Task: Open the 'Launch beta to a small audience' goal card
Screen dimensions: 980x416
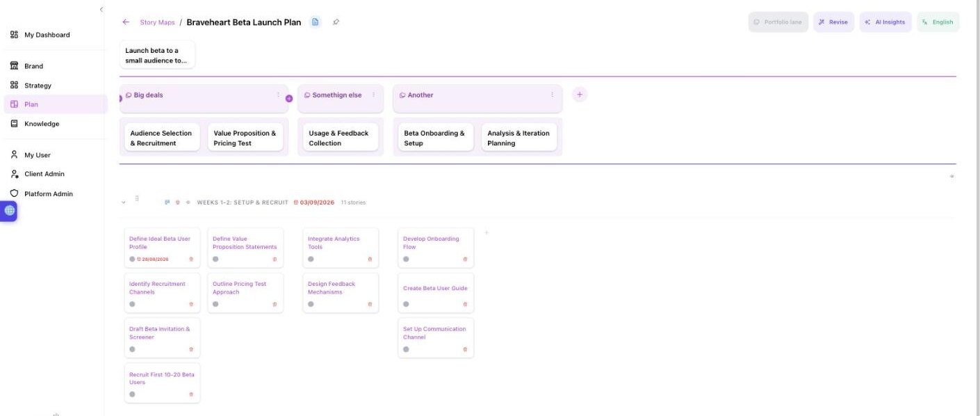Action: click(157, 55)
